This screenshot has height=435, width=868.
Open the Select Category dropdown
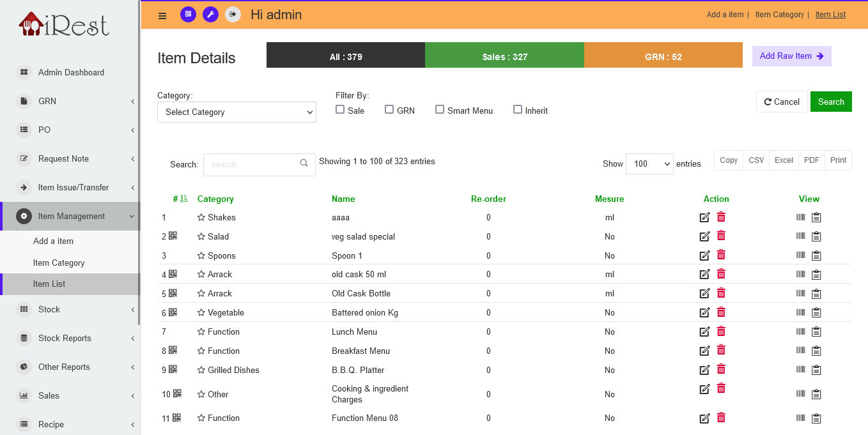point(236,112)
